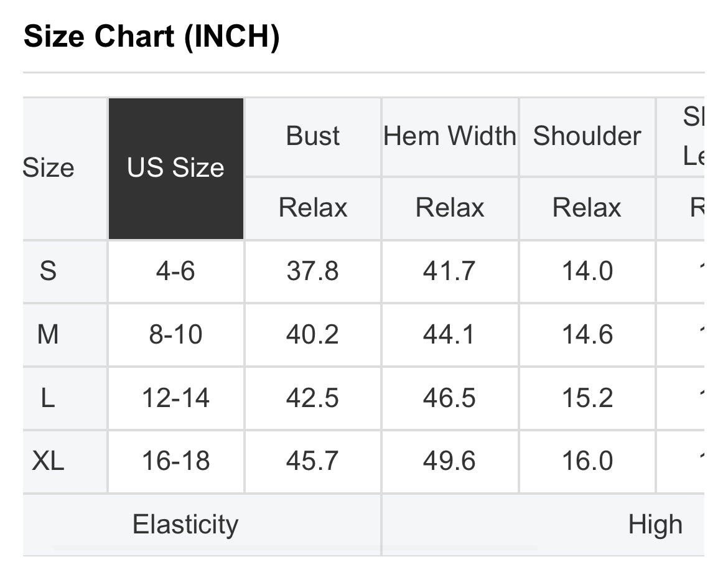The width and height of the screenshot is (728, 572).
Task: Click the Hem Width column header
Action: (450, 136)
